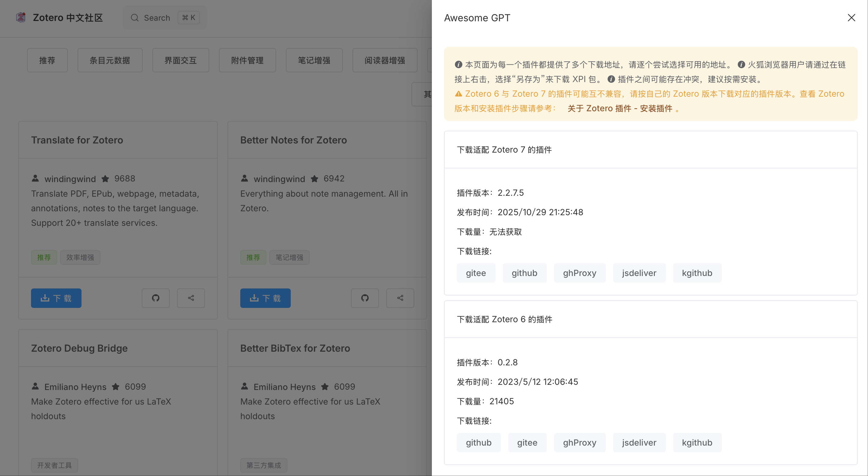Click download icon on Translate for Zotero
This screenshot has width=868, height=476.
(56, 298)
